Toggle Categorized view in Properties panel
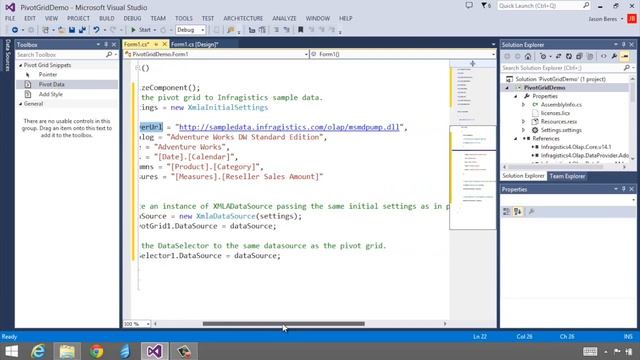The width and height of the screenshot is (640, 360). (507, 211)
